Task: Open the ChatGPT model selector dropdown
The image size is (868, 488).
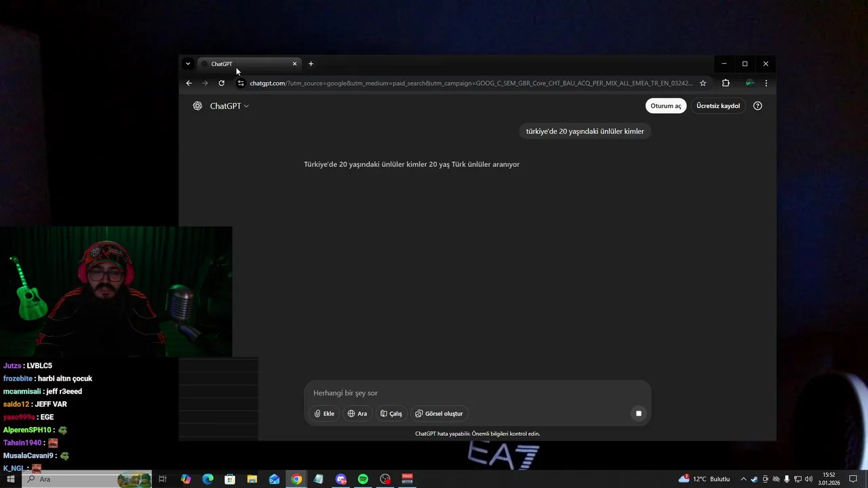Action: tap(229, 106)
